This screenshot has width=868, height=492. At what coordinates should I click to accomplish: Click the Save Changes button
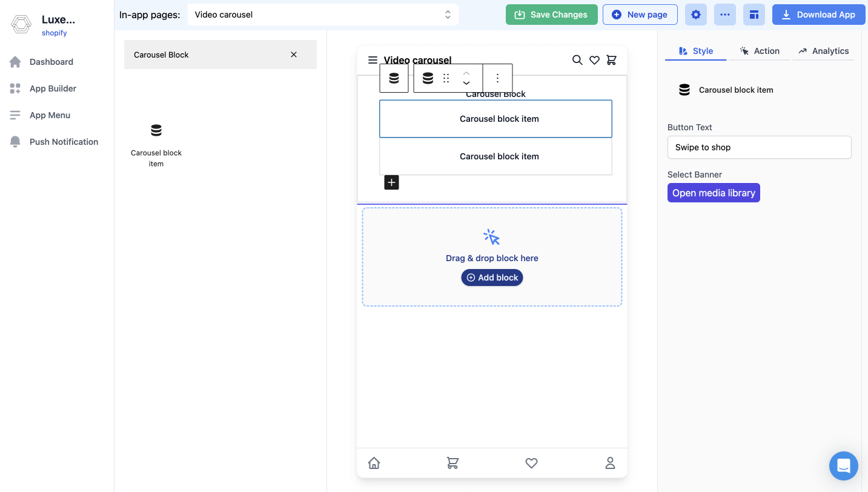coord(551,15)
